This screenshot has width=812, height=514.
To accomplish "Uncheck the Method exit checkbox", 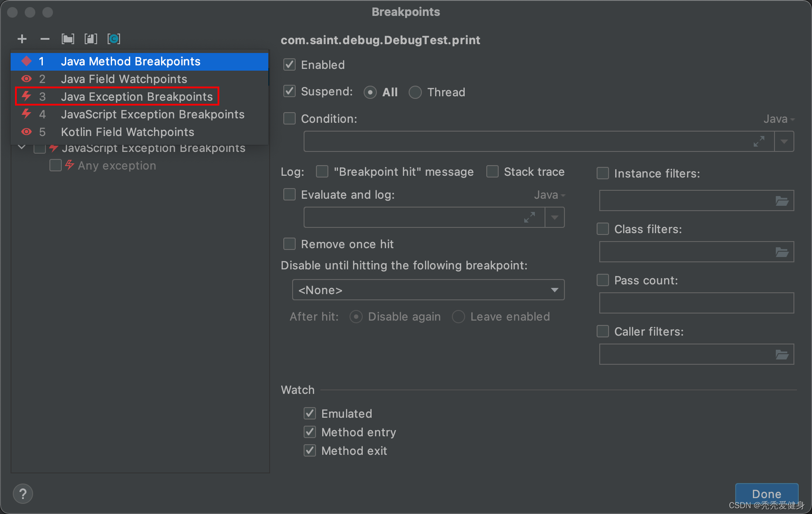I will point(310,451).
